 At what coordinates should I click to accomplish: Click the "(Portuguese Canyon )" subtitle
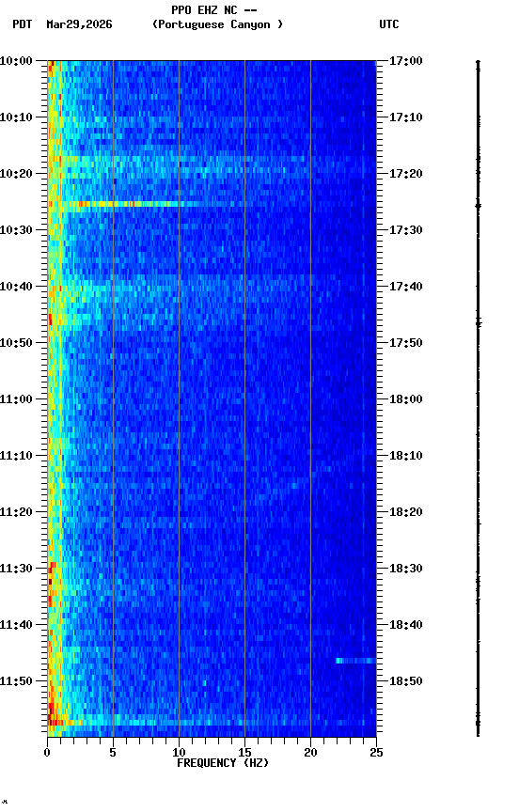tap(217, 24)
